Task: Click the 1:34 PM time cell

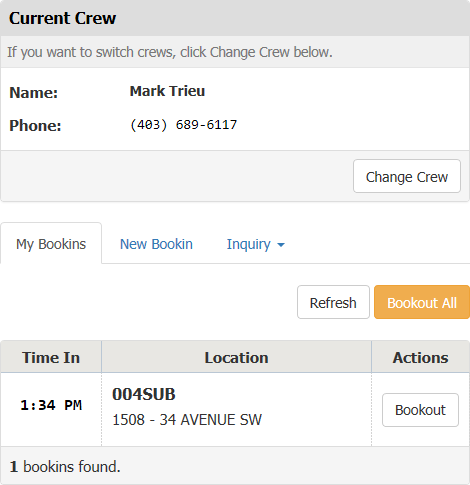Action: (x=51, y=405)
